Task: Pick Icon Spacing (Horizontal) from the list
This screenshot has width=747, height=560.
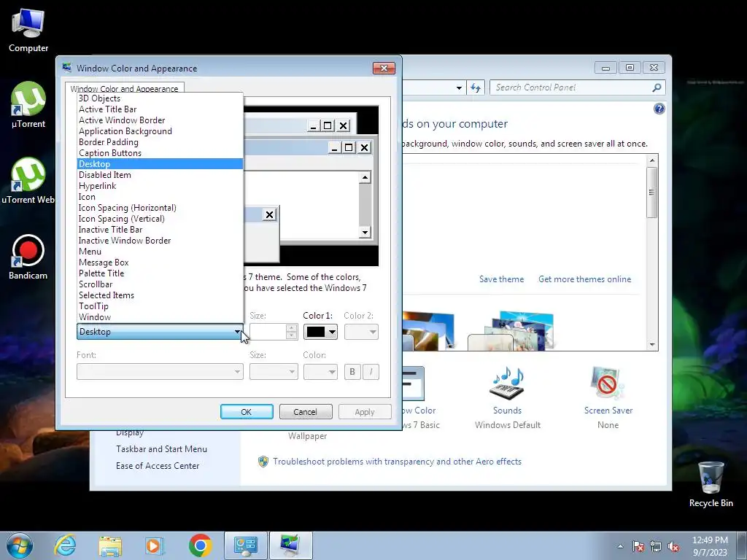Action: (160, 208)
